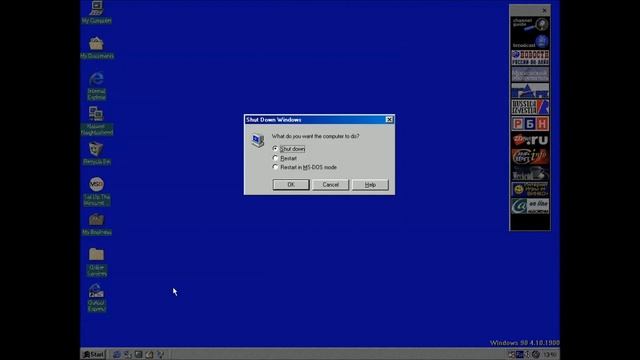Launch Internet Explorer from the desktop
Image resolution: width=640 pixels, height=360 pixels.
(97, 86)
